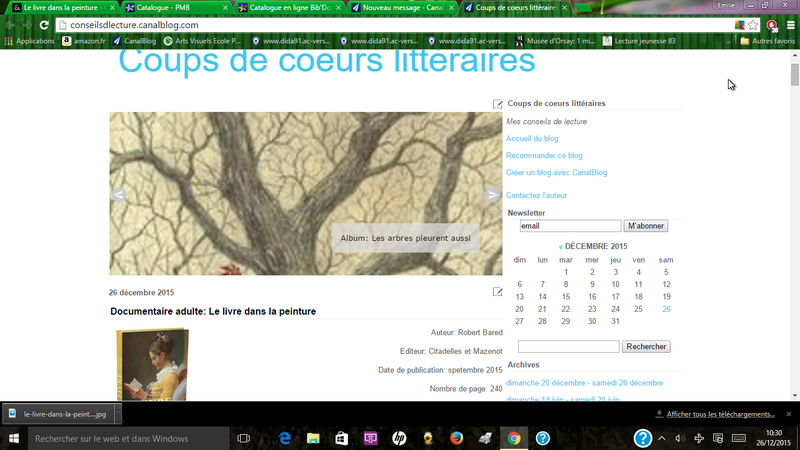Launch Firefox from the taskbar
This screenshot has width=800, height=450.
coord(456,438)
